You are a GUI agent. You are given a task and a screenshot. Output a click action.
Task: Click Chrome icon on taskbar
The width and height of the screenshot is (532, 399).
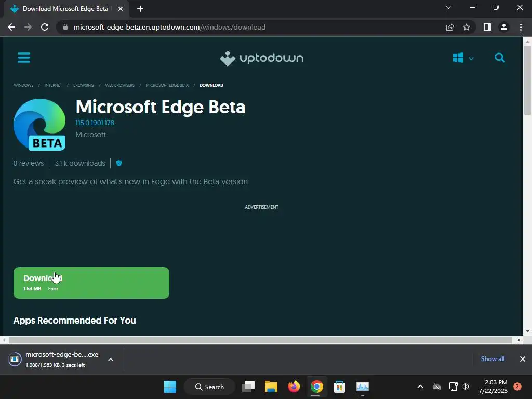(316, 387)
